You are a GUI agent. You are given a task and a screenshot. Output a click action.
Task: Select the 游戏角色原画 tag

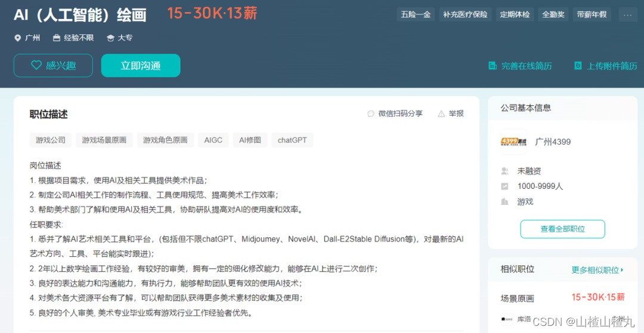pyautogui.click(x=165, y=140)
